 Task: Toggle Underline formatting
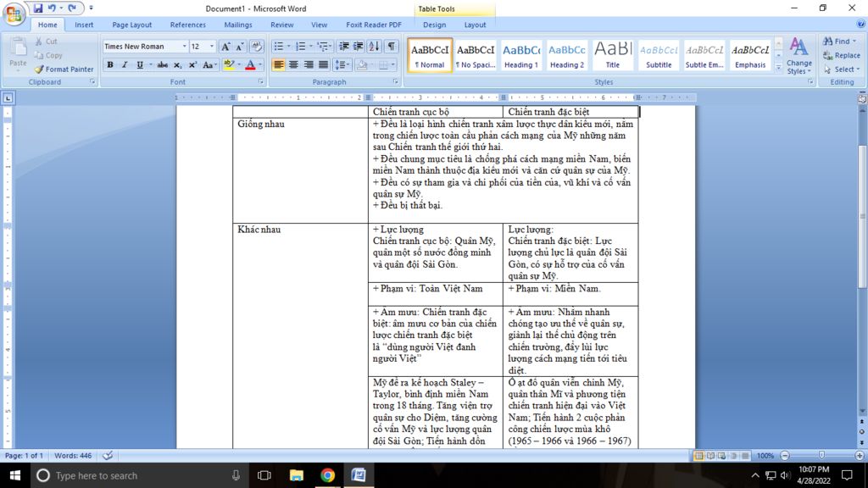click(140, 64)
